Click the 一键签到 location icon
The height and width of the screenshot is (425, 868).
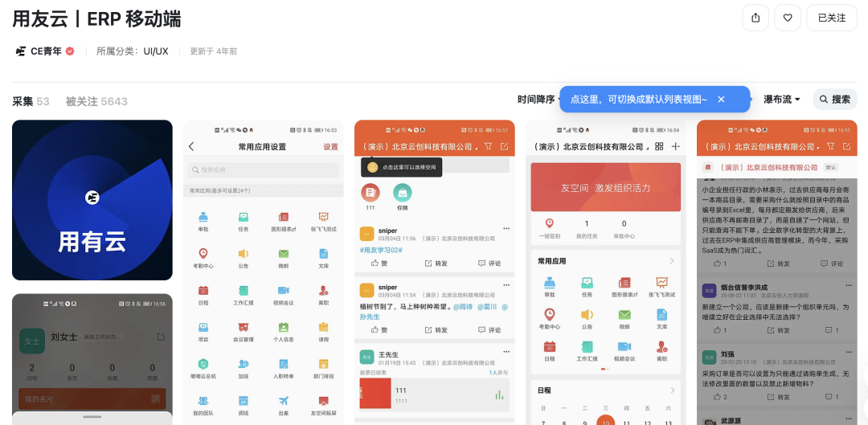tap(549, 223)
